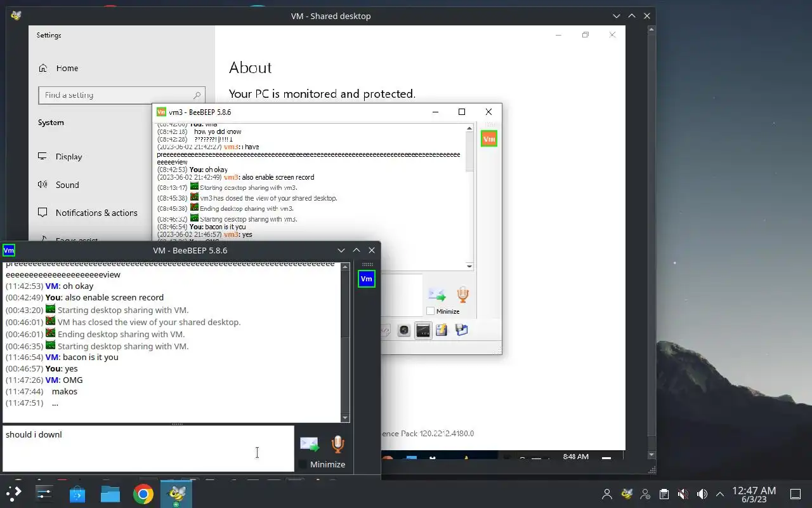Click user person icon in system tray
The image size is (812, 508).
[x=607, y=494]
